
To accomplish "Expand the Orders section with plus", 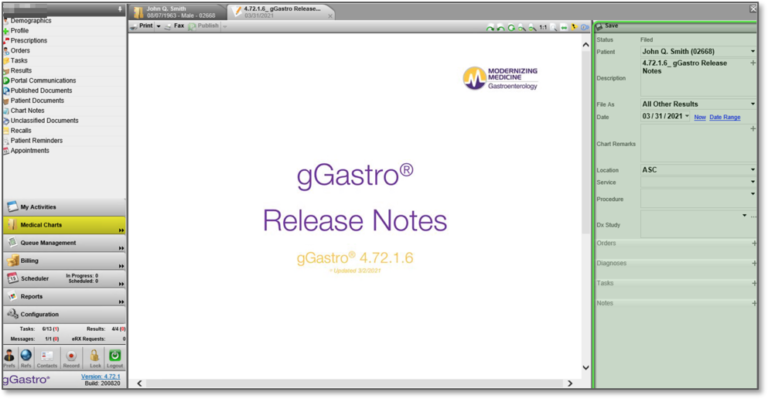I will (x=754, y=243).
